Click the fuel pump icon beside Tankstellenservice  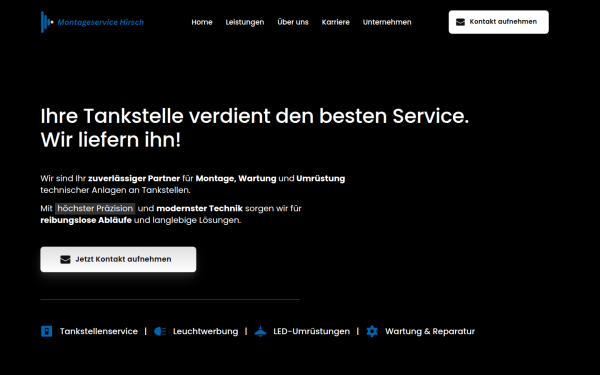coord(46,331)
